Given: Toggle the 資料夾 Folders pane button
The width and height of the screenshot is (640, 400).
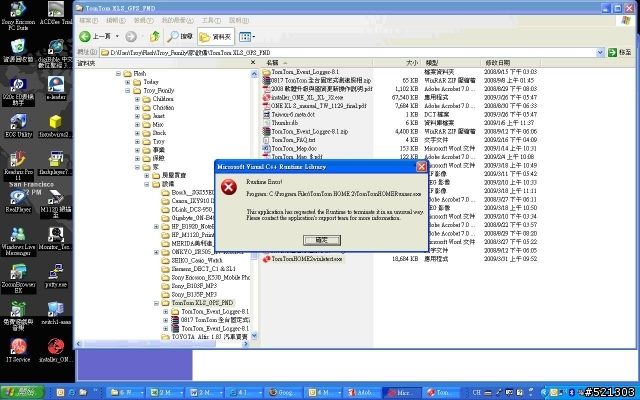Looking at the screenshot, I should coord(216,37).
